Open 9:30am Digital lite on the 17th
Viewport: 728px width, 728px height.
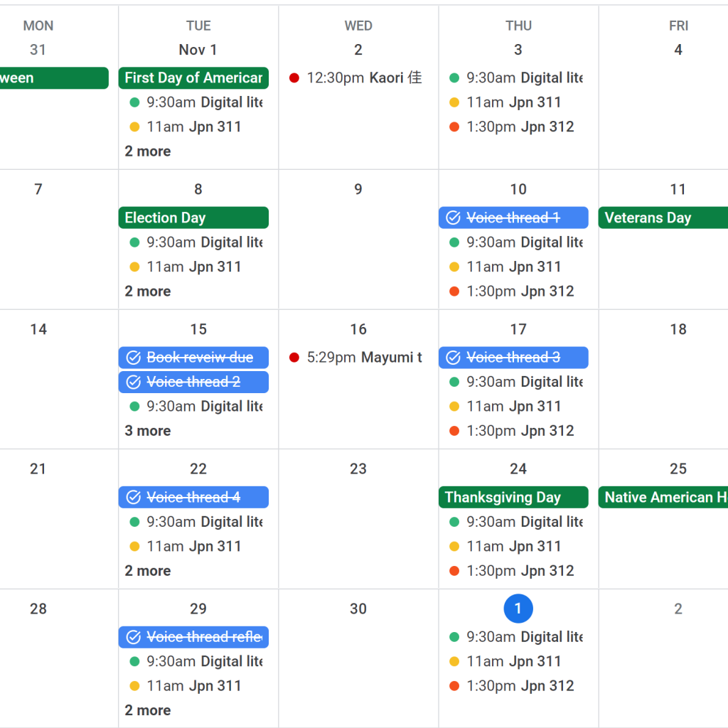coord(516,382)
